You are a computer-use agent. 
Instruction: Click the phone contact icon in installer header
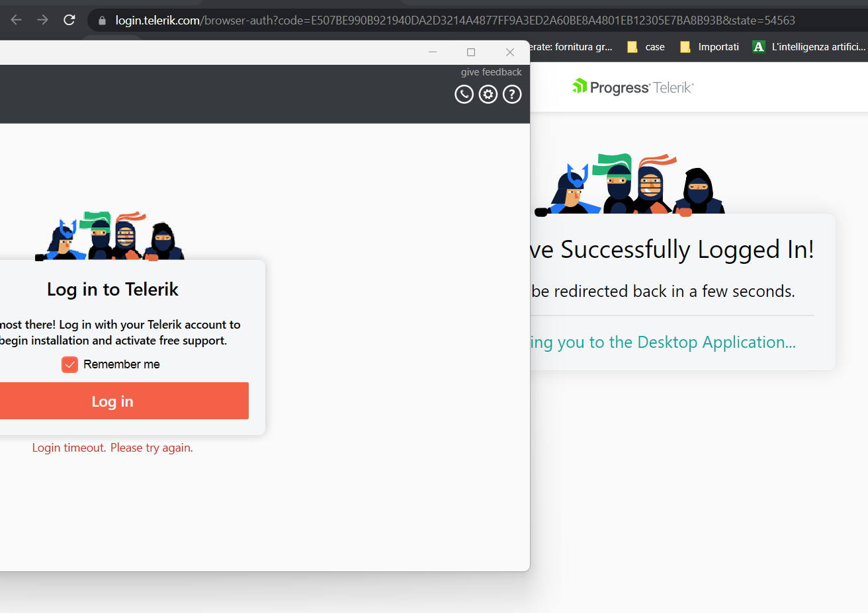click(464, 95)
